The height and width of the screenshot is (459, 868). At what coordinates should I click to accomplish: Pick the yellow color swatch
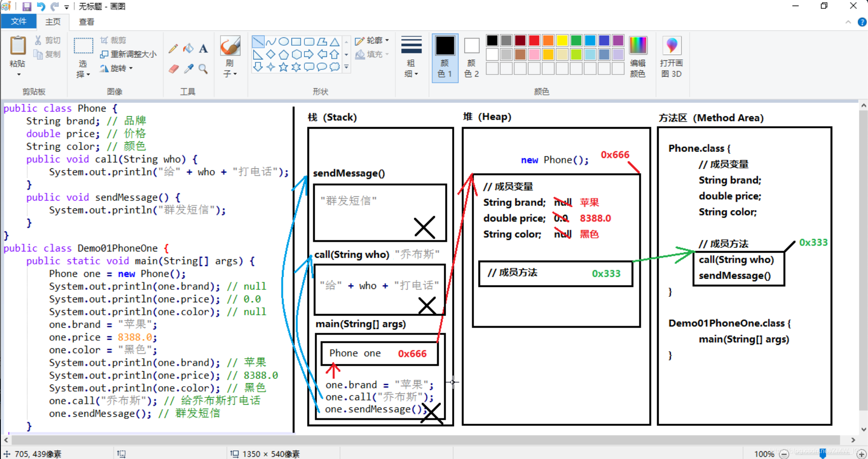coord(562,40)
